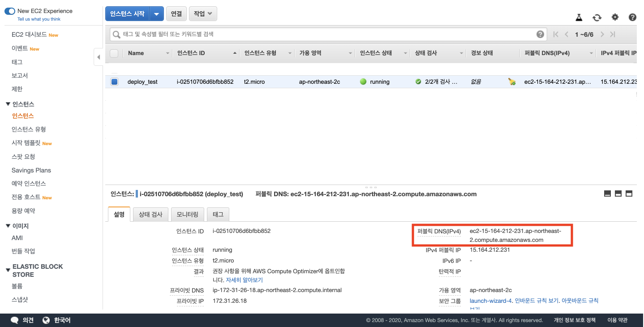
Task: Toggle the select-all instances checkbox
Action: click(114, 53)
